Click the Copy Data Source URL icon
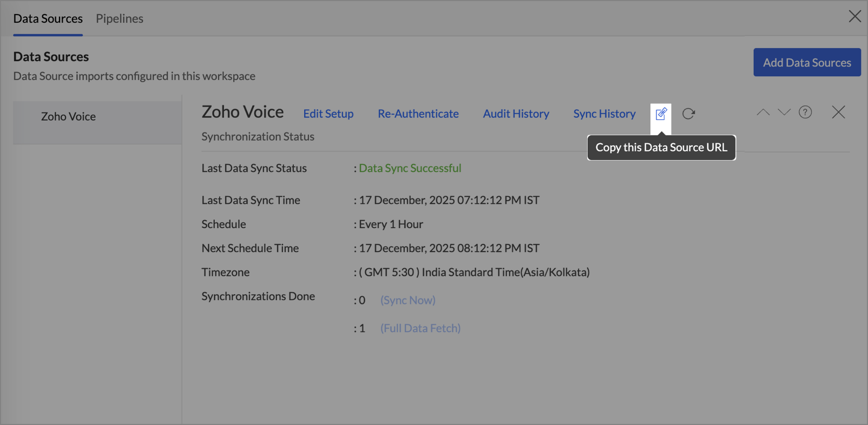868x425 pixels. pyautogui.click(x=661, y=114)
